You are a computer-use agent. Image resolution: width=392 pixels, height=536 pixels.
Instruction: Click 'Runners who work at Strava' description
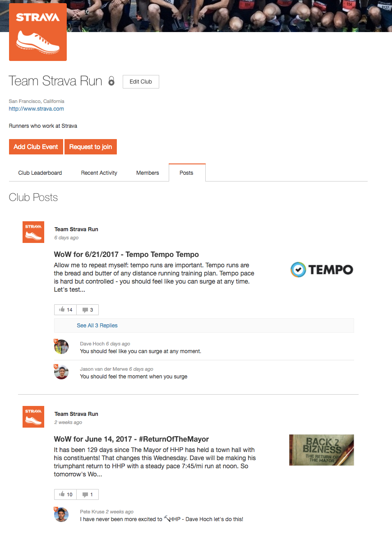(x=43, y=126)
